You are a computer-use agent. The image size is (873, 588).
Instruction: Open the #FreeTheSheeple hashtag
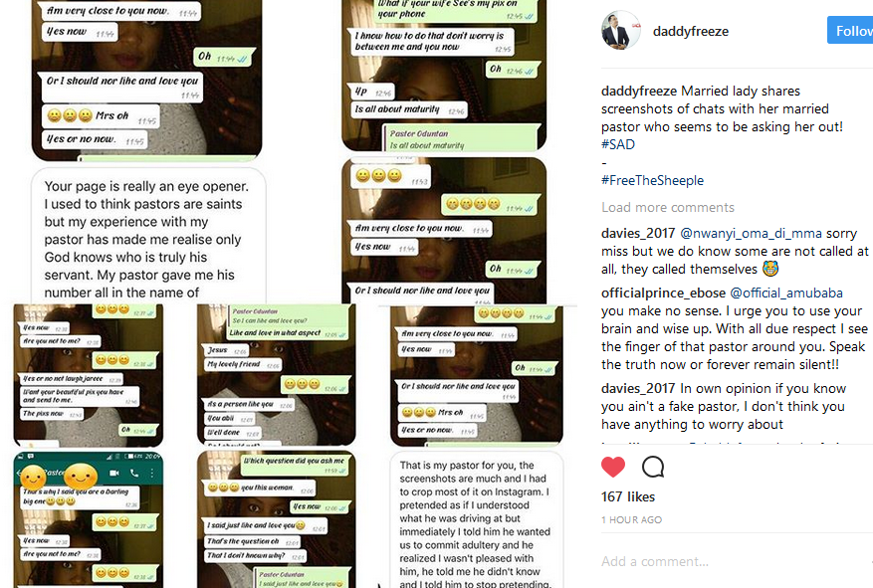click(x=652, y=180)
